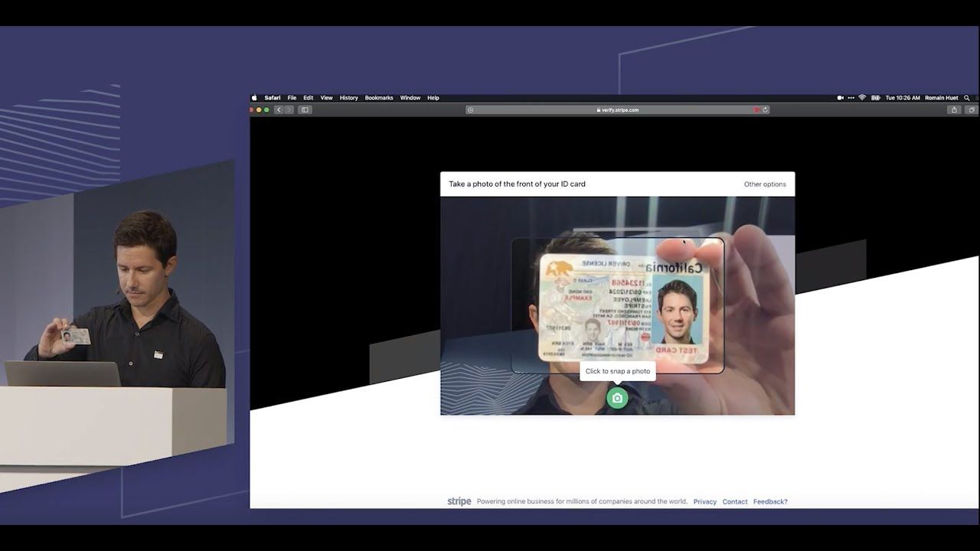Screen dimensions: 980x551
Task: Select the green camera capture button
Action: click(x=617, y=398)
